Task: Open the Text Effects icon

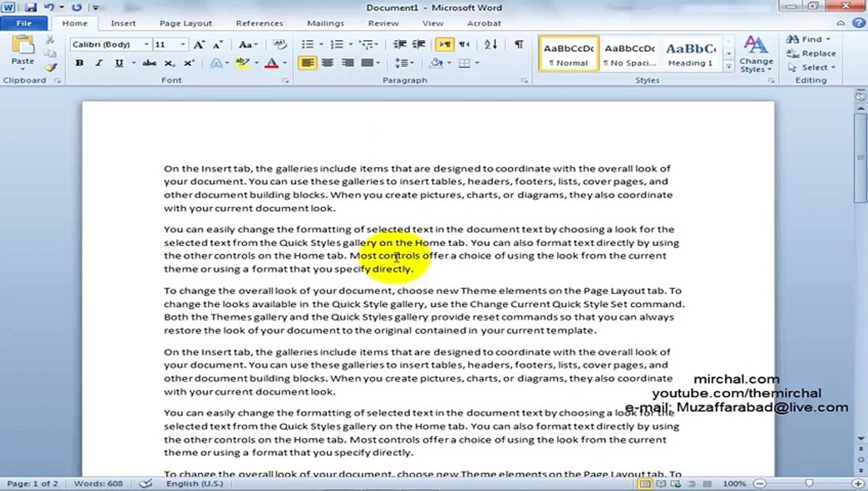Action: 216,63
